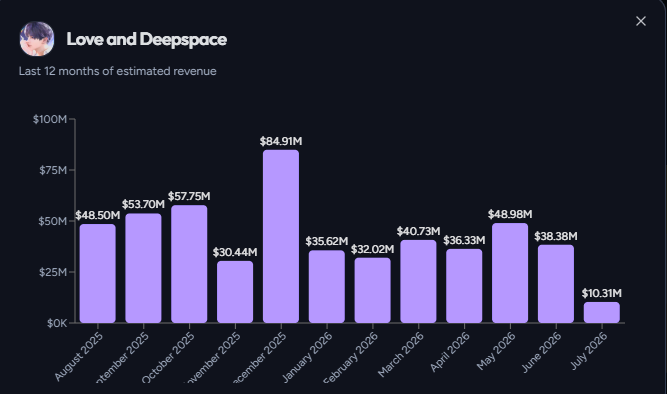This screenshot has height=394, width=667.
Task: Click the 'April 2026' x-axis label
Action: coord(450,352)
